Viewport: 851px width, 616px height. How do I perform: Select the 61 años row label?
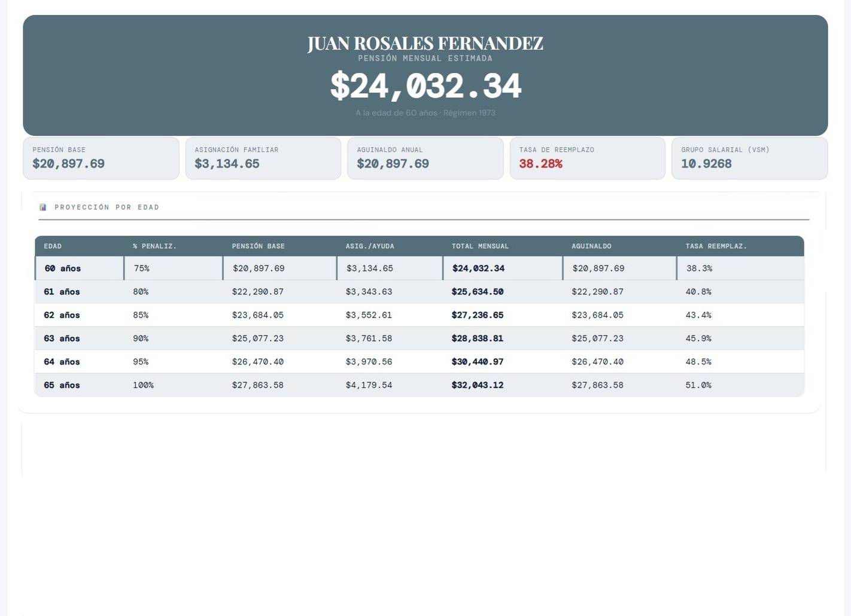click(x=62, y=292)
